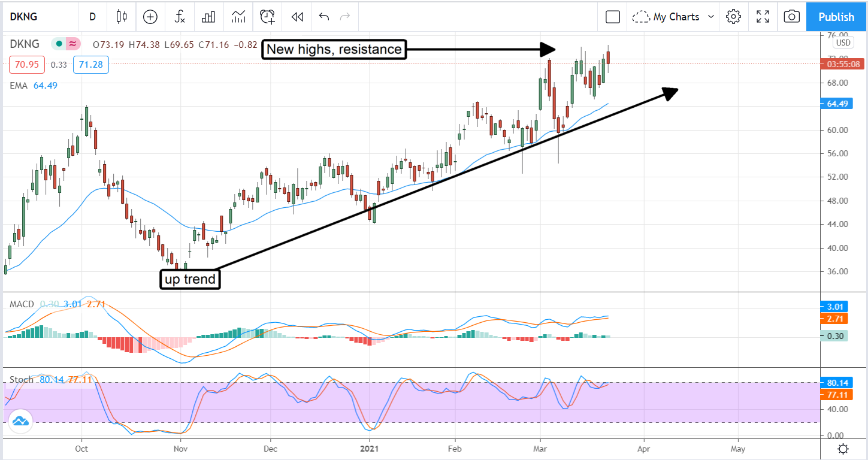Click the blue Publish button

pyautogui.click(x=836, y=17)
